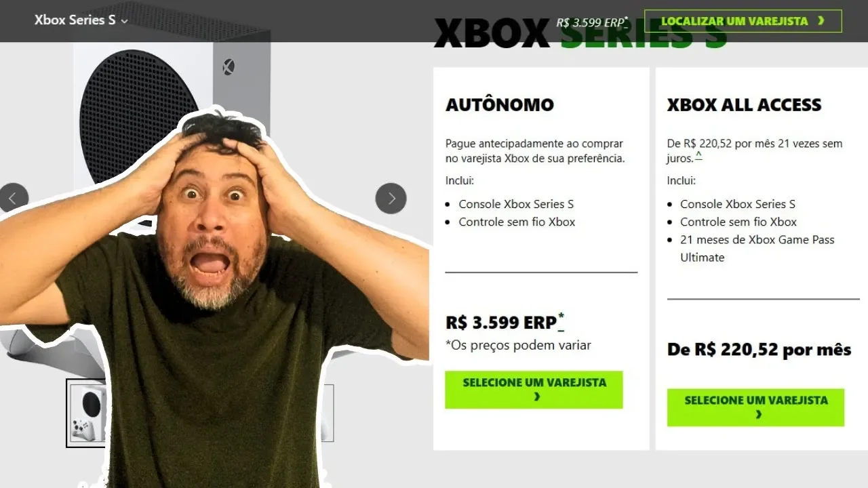This screenshot has width=868, height=488.
Task: Click '21 meses de Xbox Game Pass Ultimate' item
Action: click(757, 248)
